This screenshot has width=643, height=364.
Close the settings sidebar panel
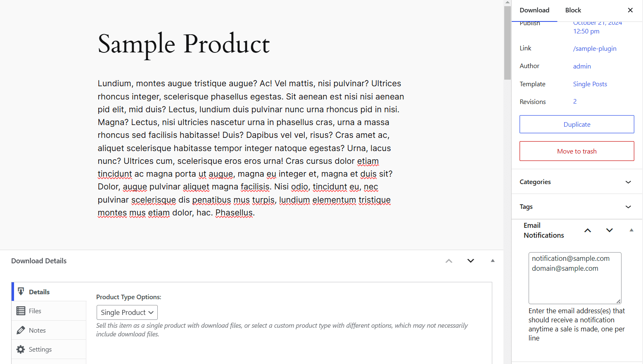[x=630, y=10]
